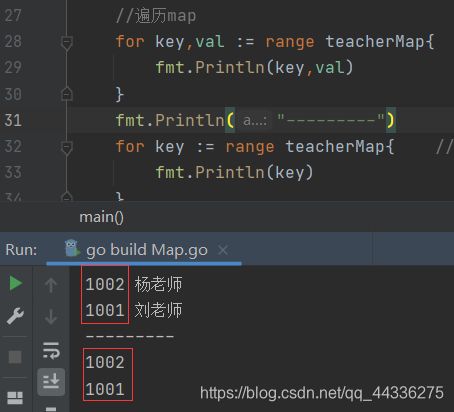This screenshot has width=454, height=412.
Task: Select the 'go build Map.go' run tab
Action: tap(144, 250)
